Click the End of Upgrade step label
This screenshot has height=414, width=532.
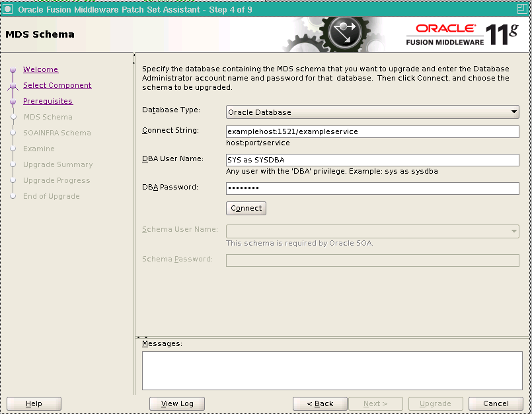pyautogui.click(x=52, y=196)
